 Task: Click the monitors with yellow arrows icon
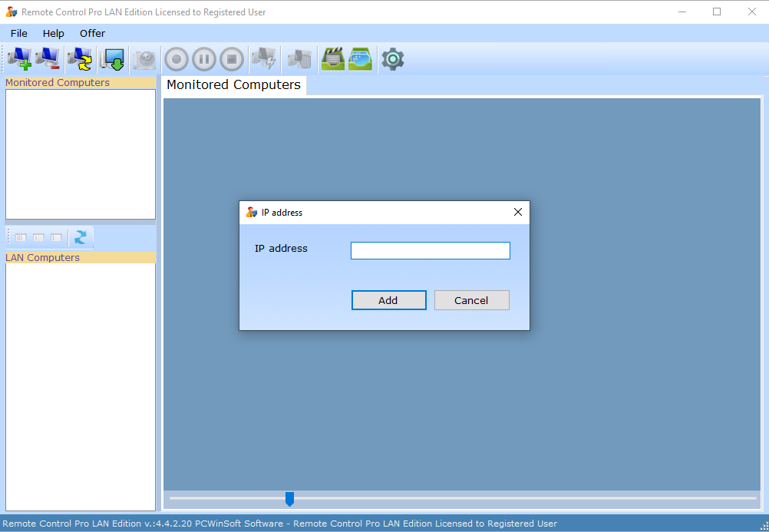pos(79,59)
